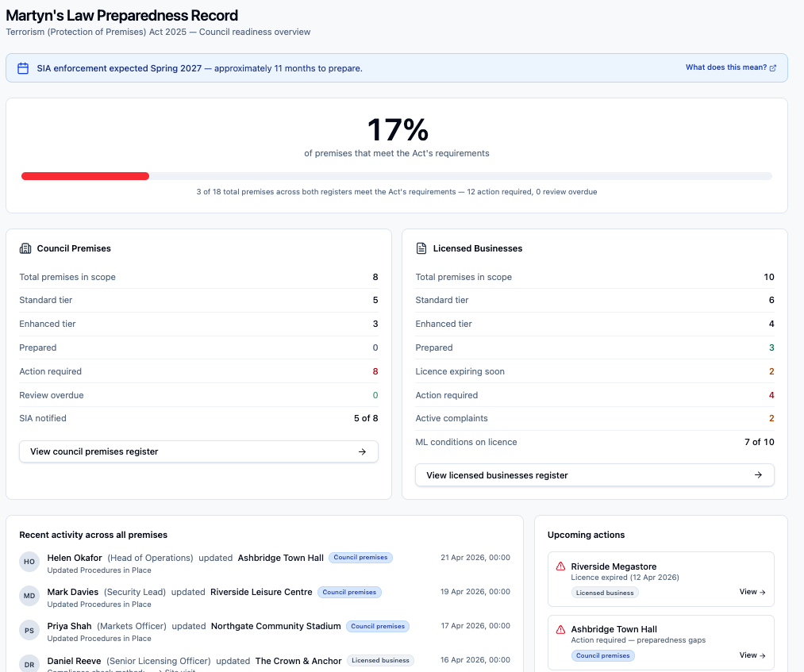Click the Council premises tag beside Northgate Community Stadium
The width and height of the screenshot is (804, 672).
pyautogui.click(x=378, y=626)
